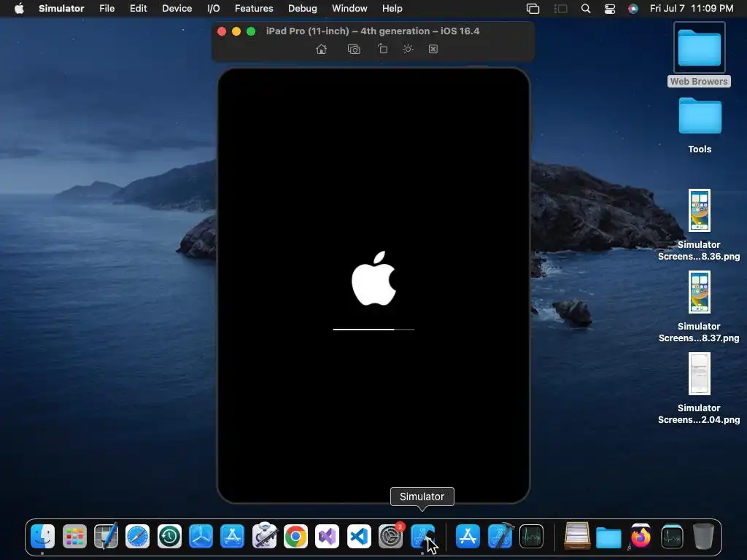
Task: Select the Simulator Screens...2.04.png file
Action: (699, 388)
